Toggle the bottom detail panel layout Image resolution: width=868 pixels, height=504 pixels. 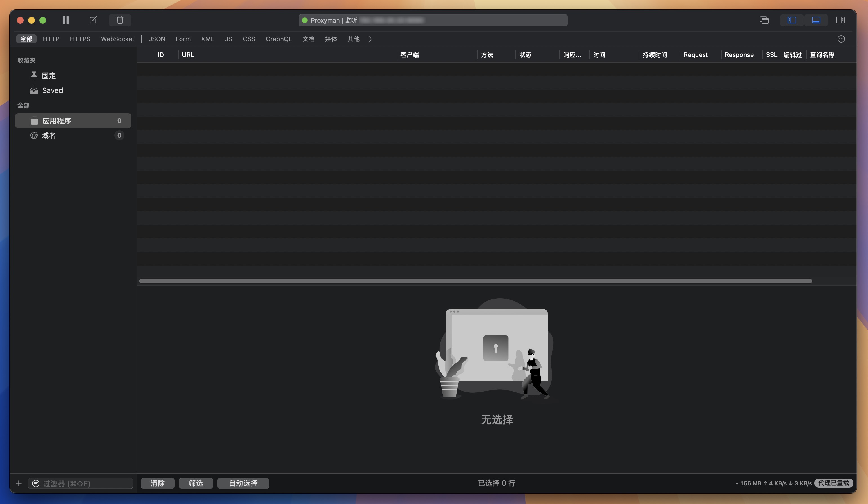[x=816, y=20]
